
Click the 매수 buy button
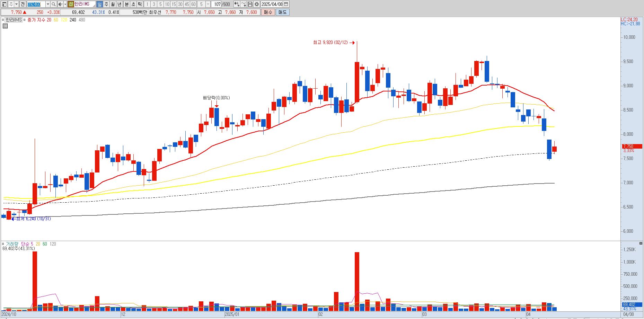point(268,12)
